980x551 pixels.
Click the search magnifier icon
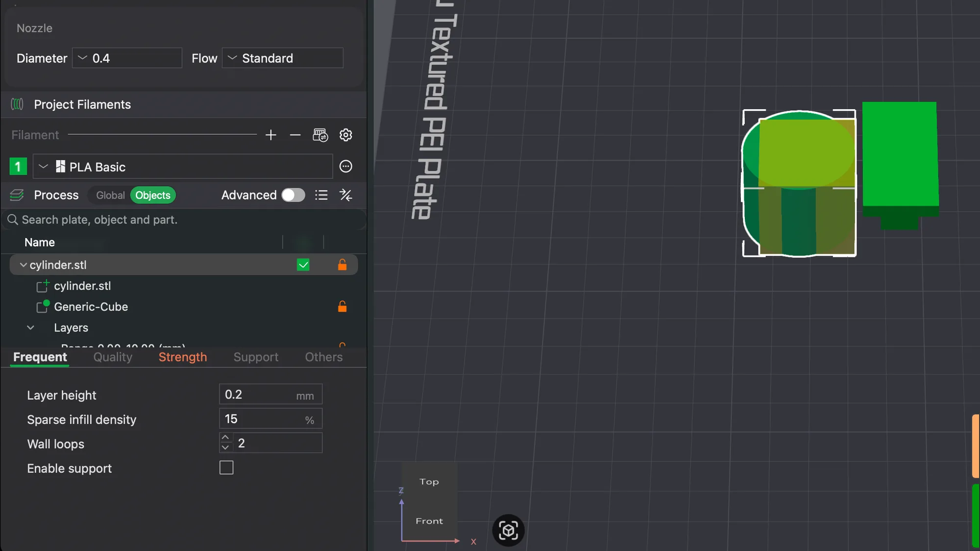(13, 219)
